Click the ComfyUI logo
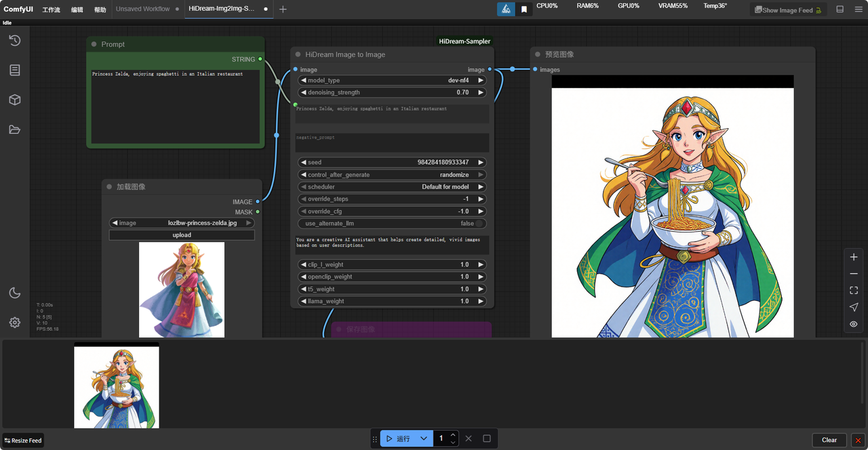Image resolution: width=868 pixels, height=450 pixels. click(x=18, y=9)
